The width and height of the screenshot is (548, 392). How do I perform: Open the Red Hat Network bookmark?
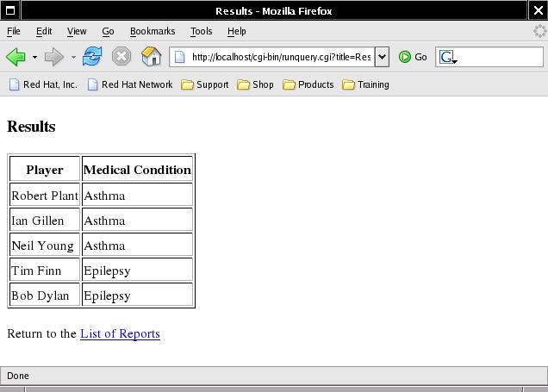click(x=130, y=84)
